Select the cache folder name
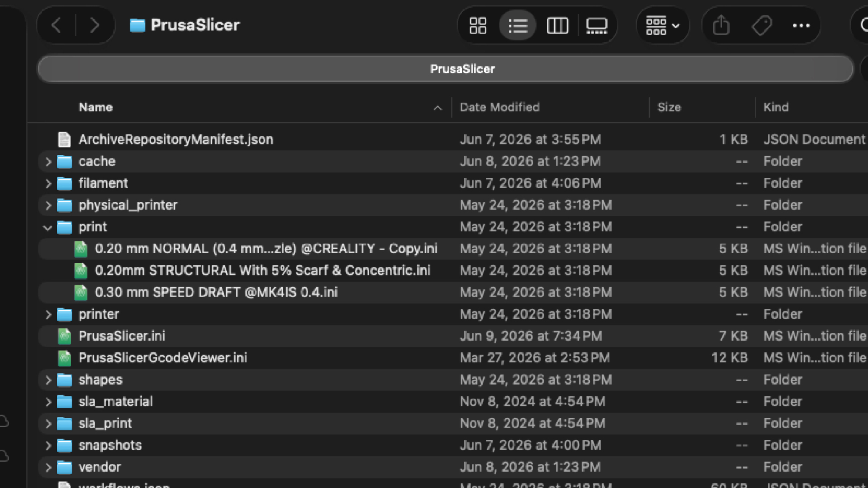Viewport: 868px width, 488px height. [x=97, y=161]
